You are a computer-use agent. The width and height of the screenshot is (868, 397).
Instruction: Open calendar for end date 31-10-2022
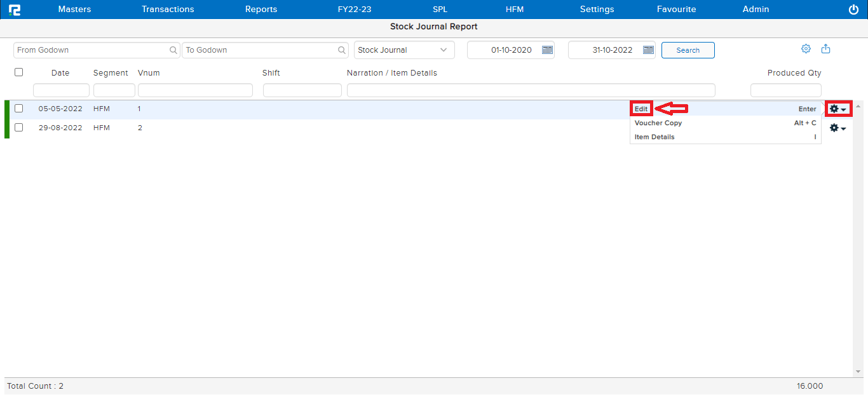point(648,50)
